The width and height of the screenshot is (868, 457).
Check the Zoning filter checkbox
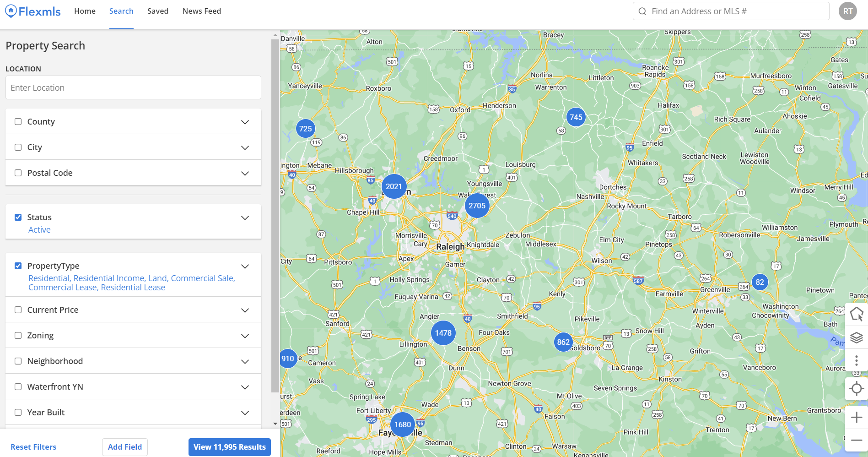[x=18, y=335]
